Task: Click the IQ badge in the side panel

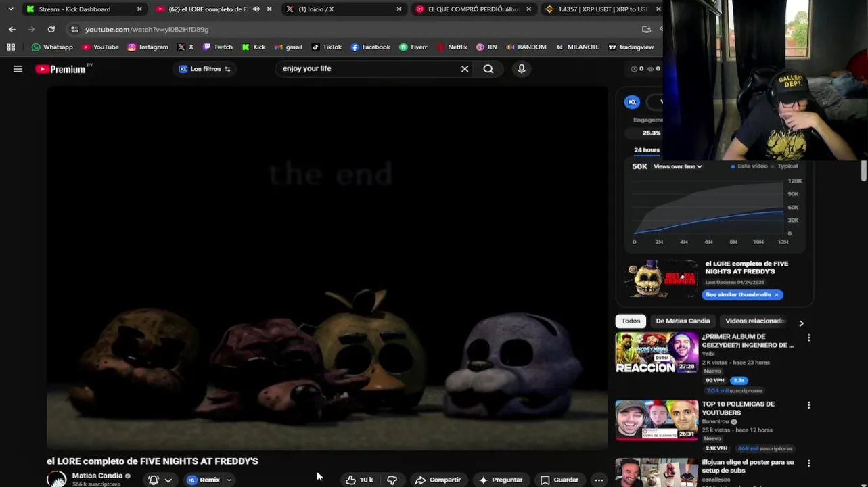Action: 632,102
